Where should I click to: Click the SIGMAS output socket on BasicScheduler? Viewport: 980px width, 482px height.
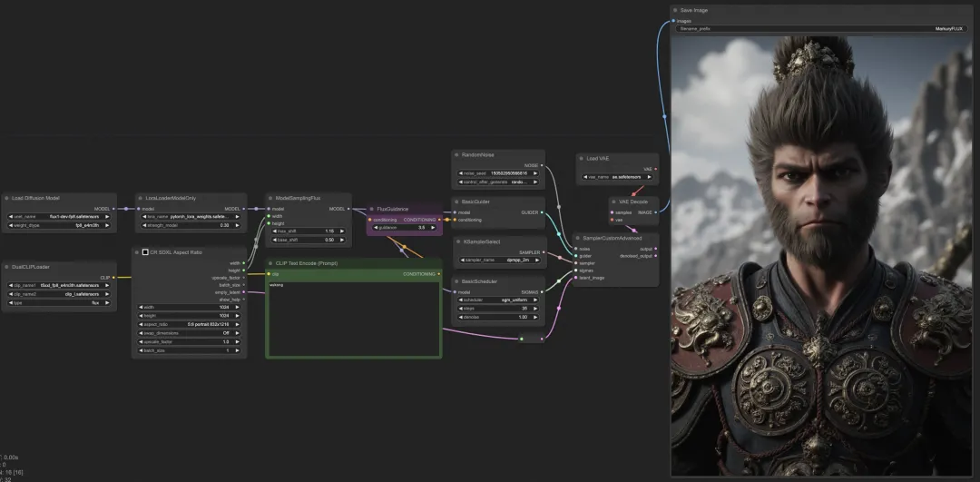(x=542, y=292)
